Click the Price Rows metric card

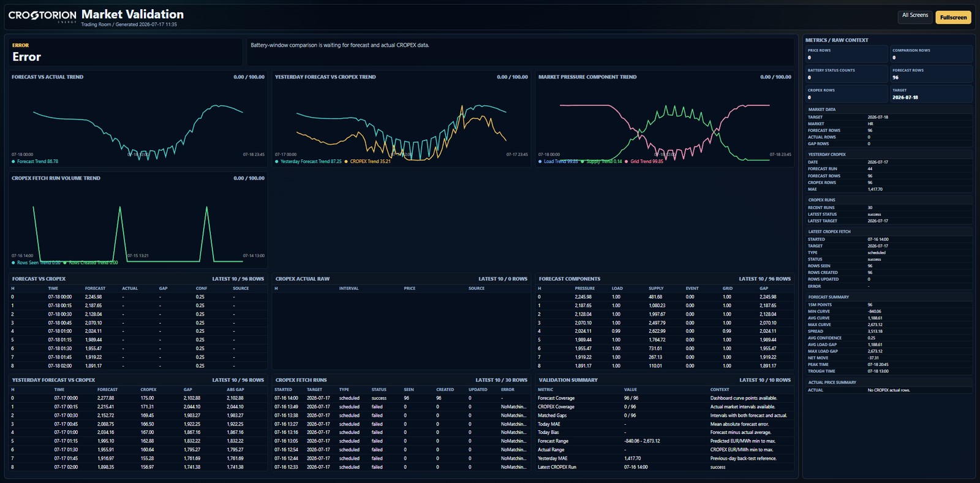pos(846,54)
